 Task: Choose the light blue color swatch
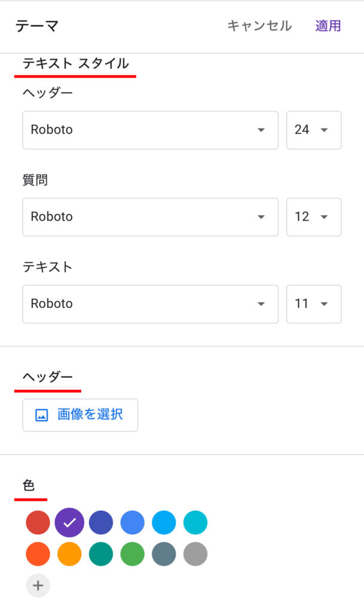(164, 523)
